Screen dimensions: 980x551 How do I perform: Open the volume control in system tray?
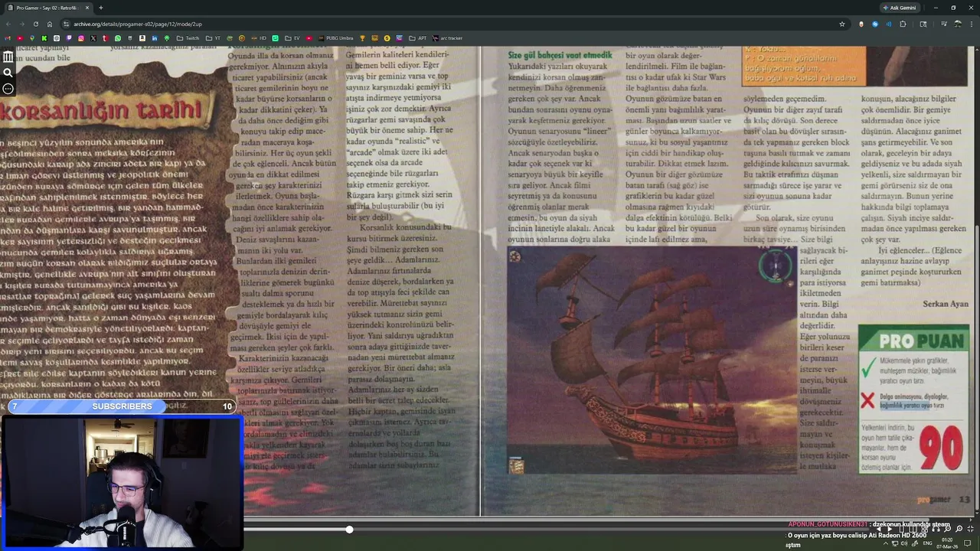[904, 543]
